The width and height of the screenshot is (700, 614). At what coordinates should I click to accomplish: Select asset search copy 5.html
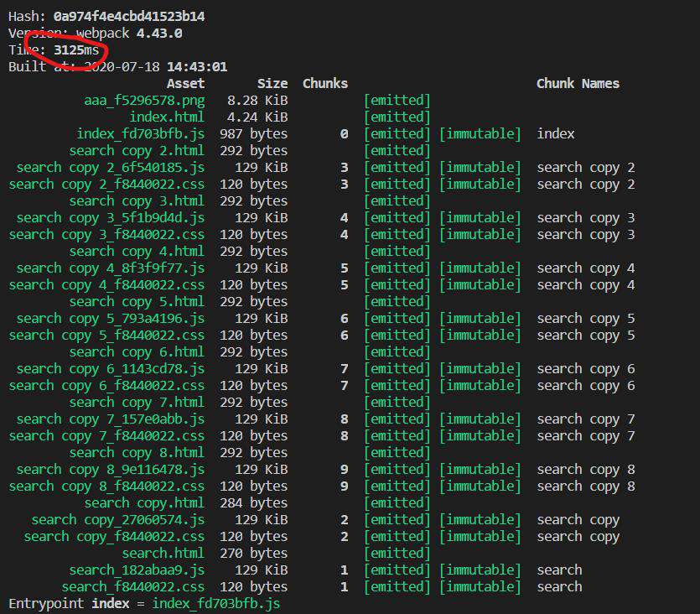[137, 302]
